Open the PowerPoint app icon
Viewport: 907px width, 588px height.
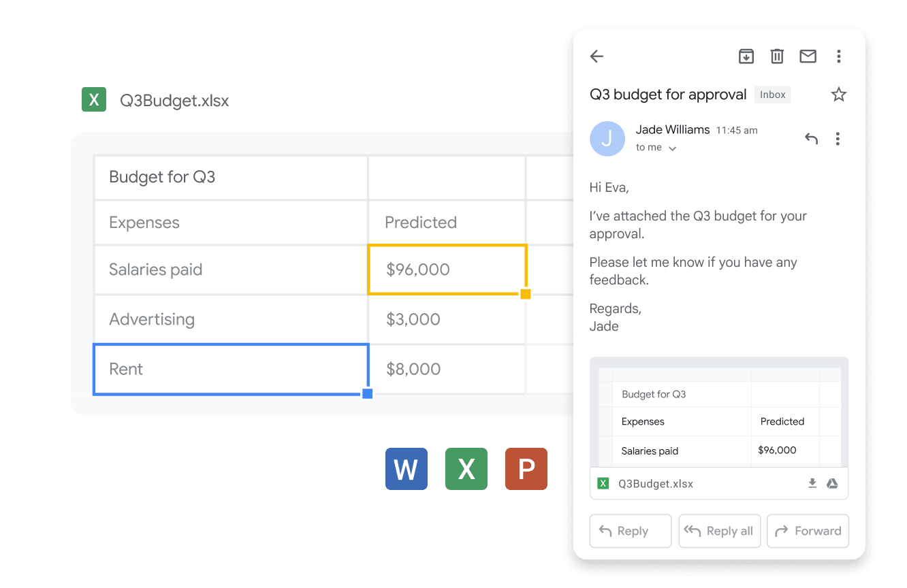click(526, 469)
